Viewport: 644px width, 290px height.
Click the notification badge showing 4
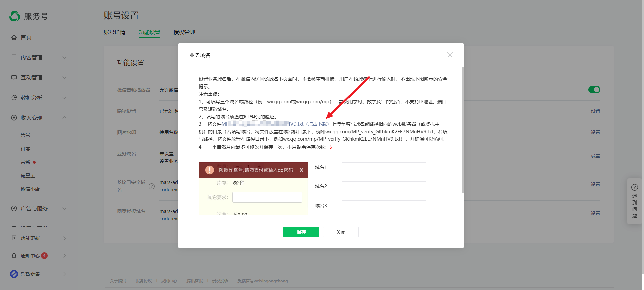(x=44, y=256)
